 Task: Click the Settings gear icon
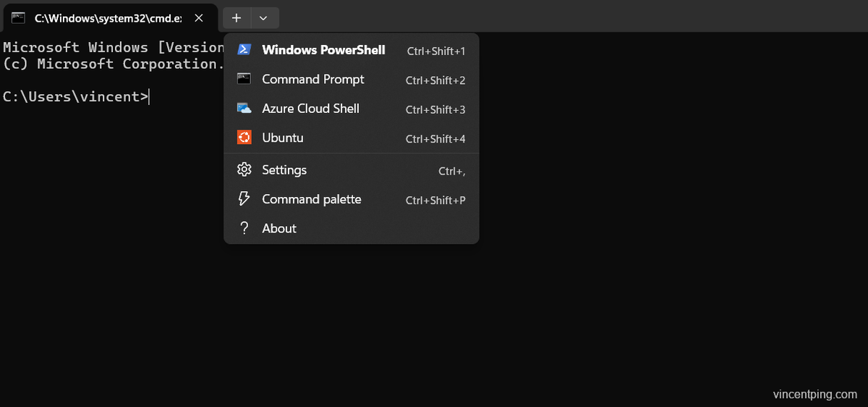tap(244, 170)
